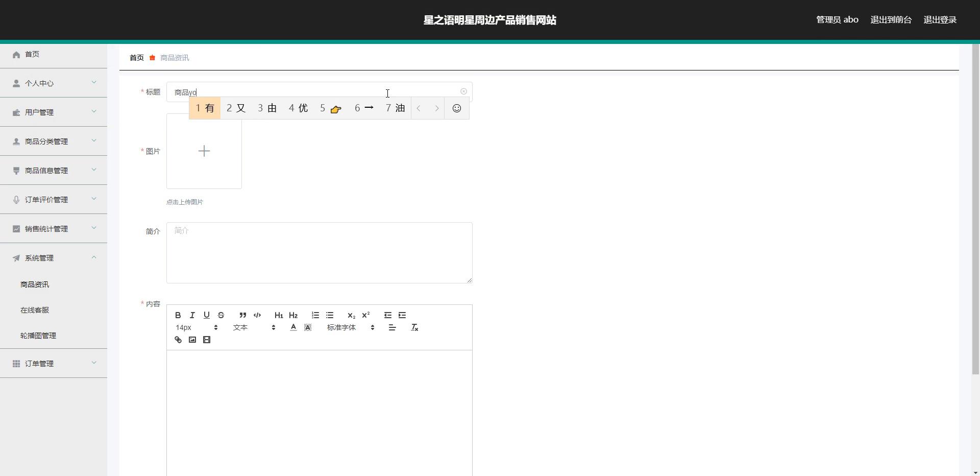Toggle bold formatting in the editor
The width and height of the screenshot is (980, 476).
[178, 315]
